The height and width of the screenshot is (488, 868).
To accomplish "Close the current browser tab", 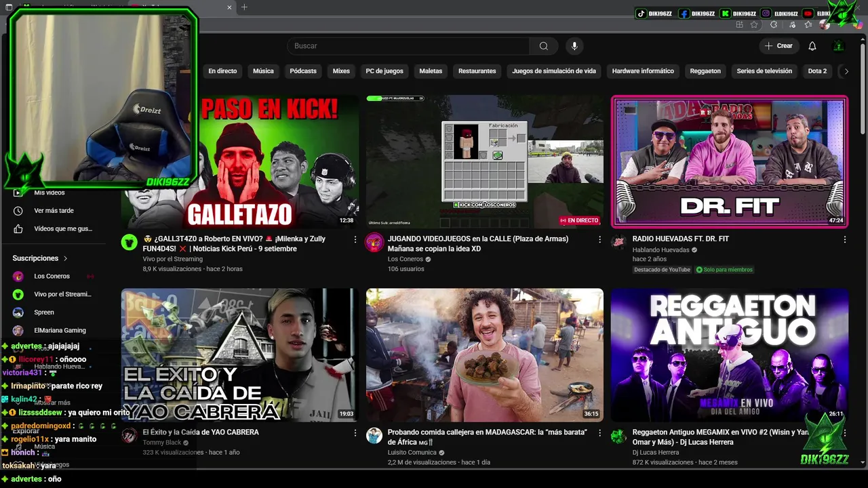I will click(x=229, y=7).
